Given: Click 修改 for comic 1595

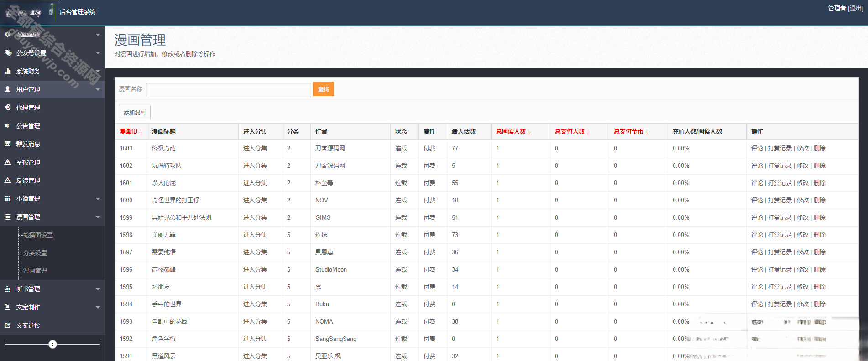Looking at the screenshot, I should (x=803, y=287).
